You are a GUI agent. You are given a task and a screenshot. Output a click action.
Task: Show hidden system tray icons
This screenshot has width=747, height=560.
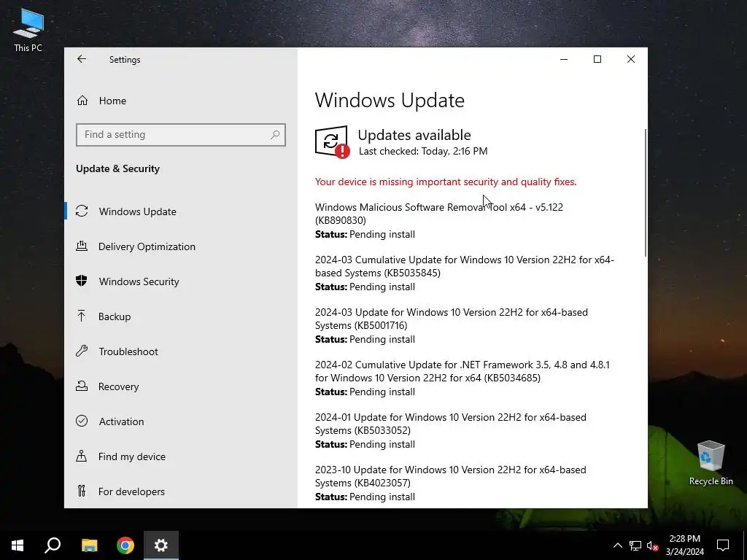coord(617,545)
